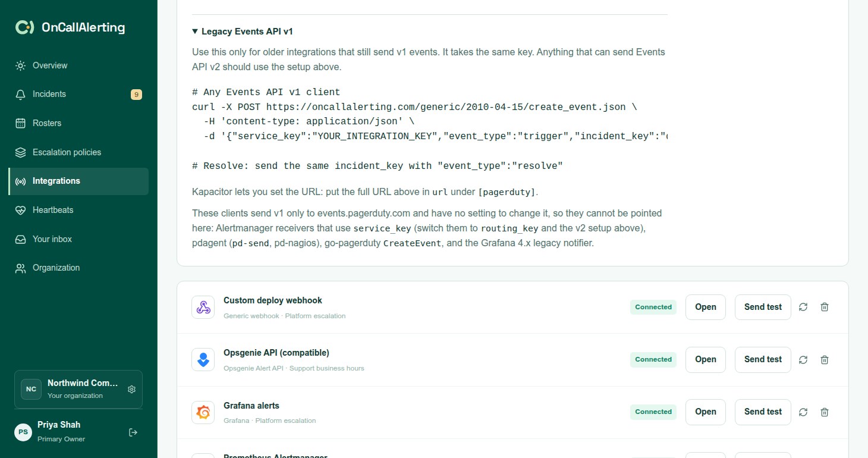
Task: Click the NC organization avatar
Action: [x=31, y=389]
